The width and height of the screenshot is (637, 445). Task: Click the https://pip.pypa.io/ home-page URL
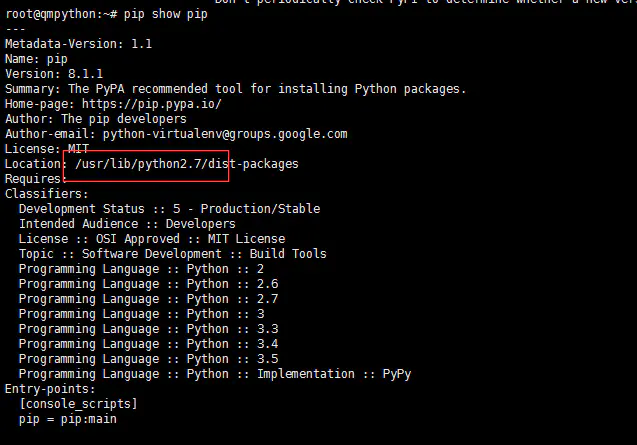pos(152,104)
